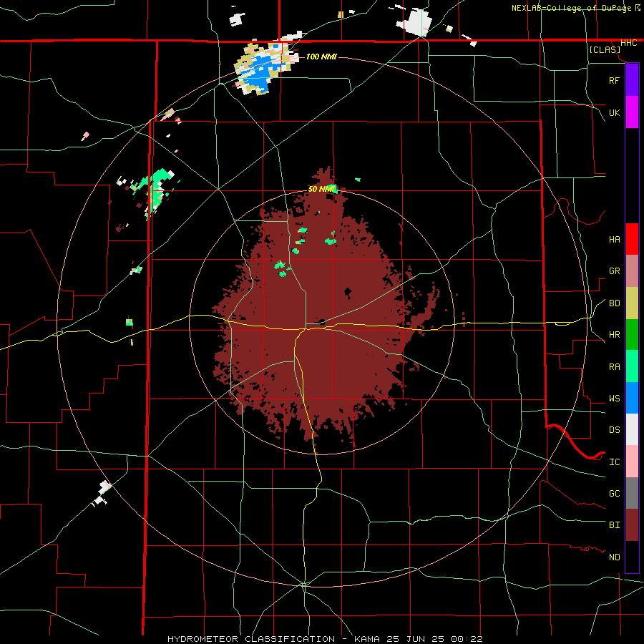Select the BD big drops swatch
644x644 pixels.
point(632,303)
